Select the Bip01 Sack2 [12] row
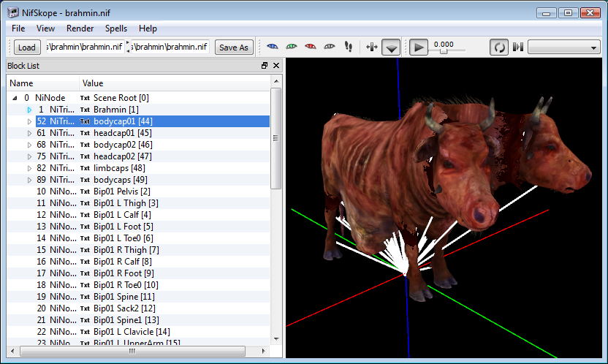 click(138, 308)
